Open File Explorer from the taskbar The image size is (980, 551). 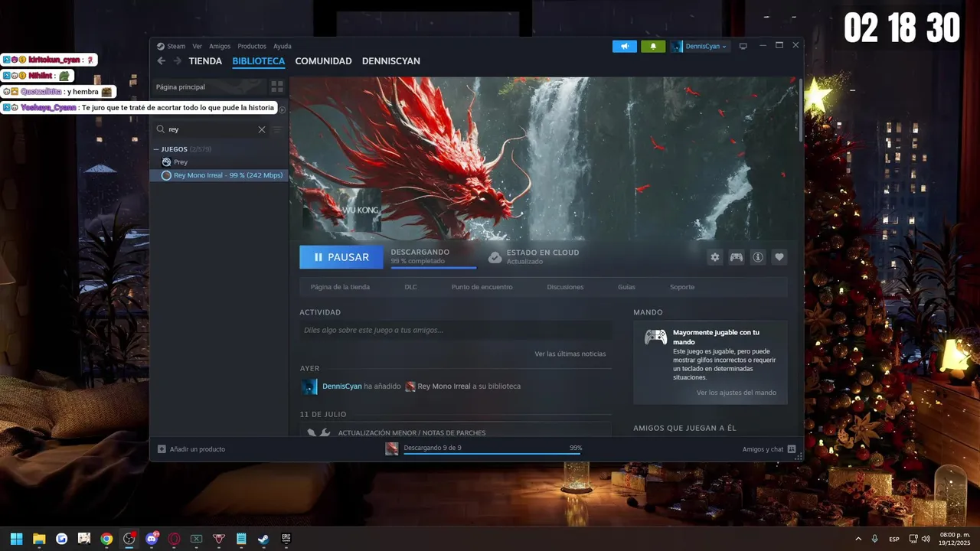(x=39, y=539)
